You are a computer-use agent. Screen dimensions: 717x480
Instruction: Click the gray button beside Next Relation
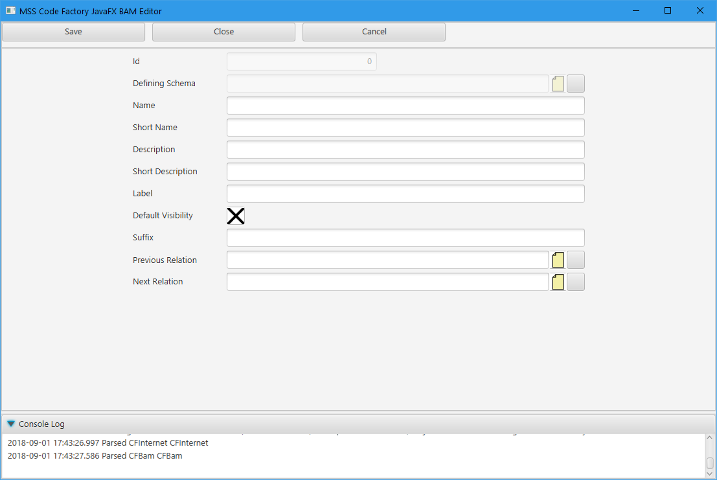pyautogui.click(x=576, y=282)
